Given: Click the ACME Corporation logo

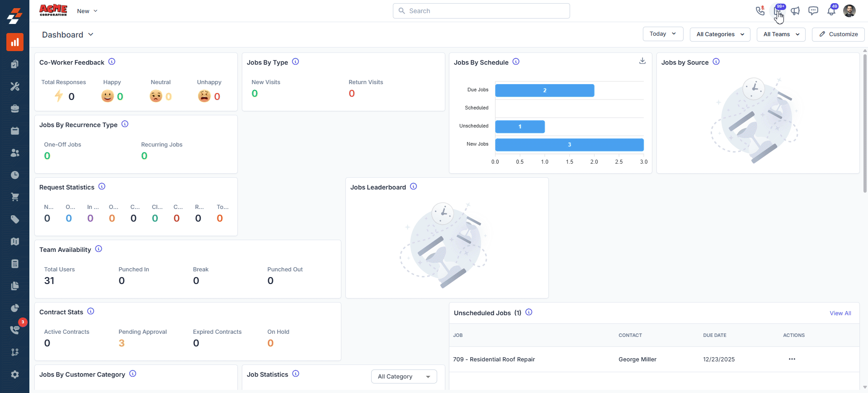Looking at the screenshot, I should [53, 10].
